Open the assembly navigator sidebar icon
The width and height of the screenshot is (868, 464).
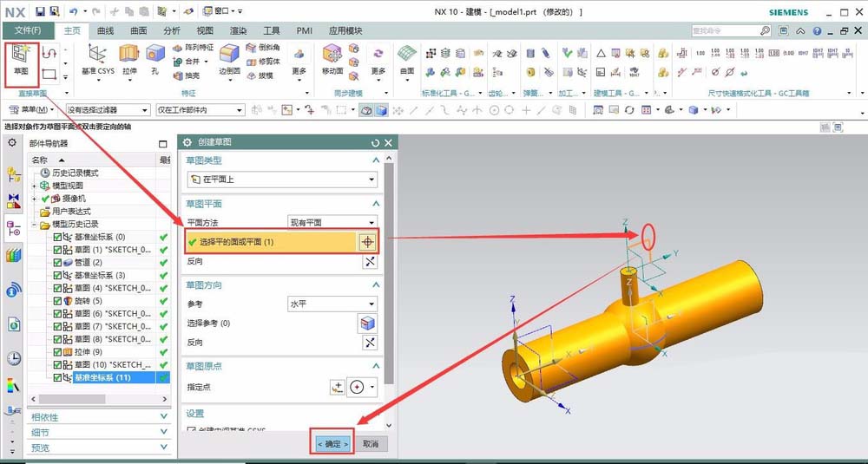pyautogui.click(x=14, y=175)
